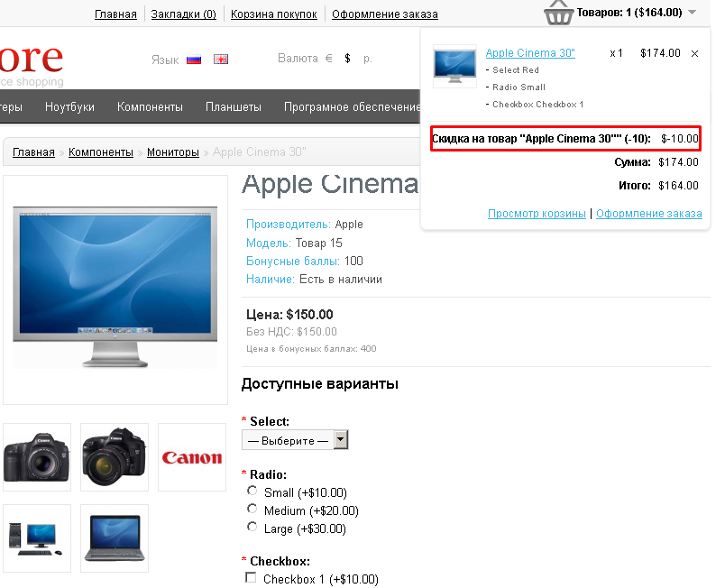Image resolution: width=725 pixels, height=588 pixels.
Task: Open Програмное обеспечение menu category
Action: tap(352, 106)
